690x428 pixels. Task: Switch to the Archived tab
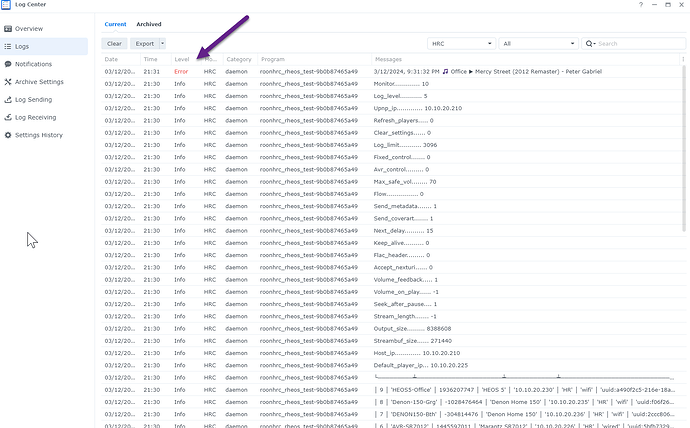pyautogui.click(x=149, y=24)
